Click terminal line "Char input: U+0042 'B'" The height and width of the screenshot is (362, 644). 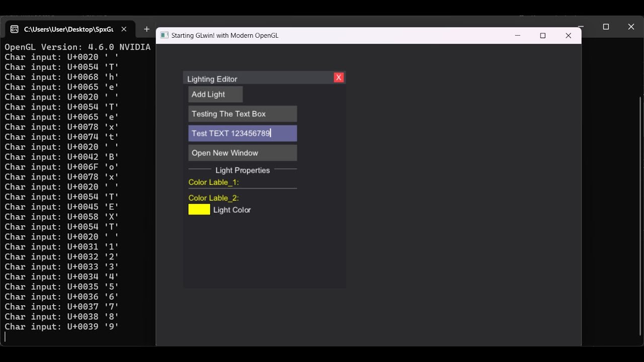click(62, 157)
